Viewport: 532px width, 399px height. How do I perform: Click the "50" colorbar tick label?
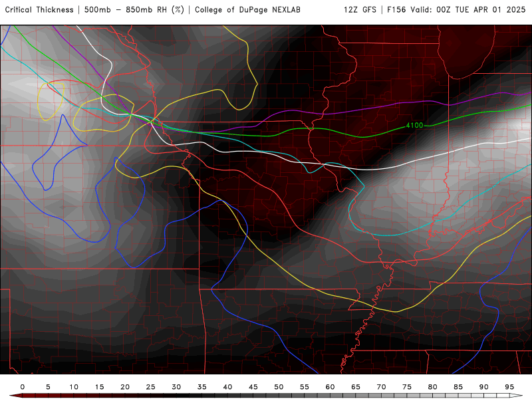pyautogui.click(x=279, y=387)
